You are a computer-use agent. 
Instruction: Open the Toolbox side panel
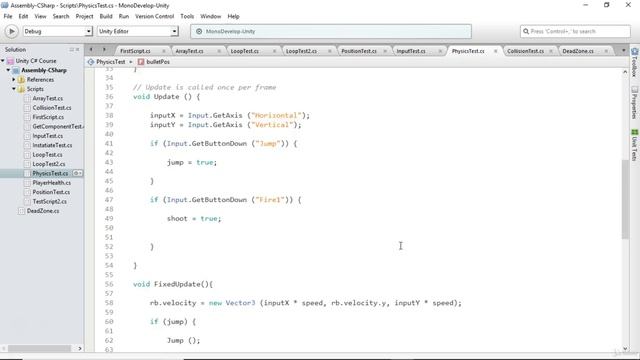634,62
